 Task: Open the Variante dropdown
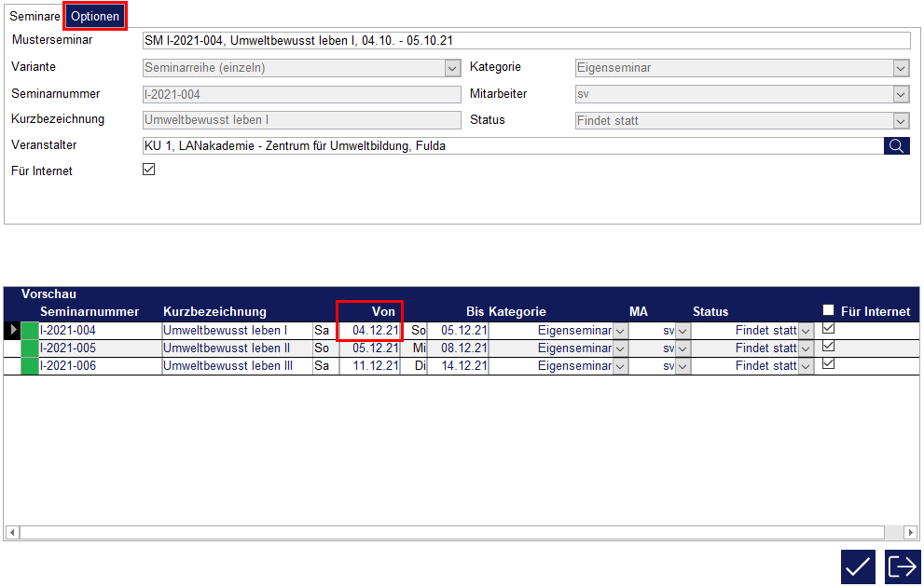(452, 68)
